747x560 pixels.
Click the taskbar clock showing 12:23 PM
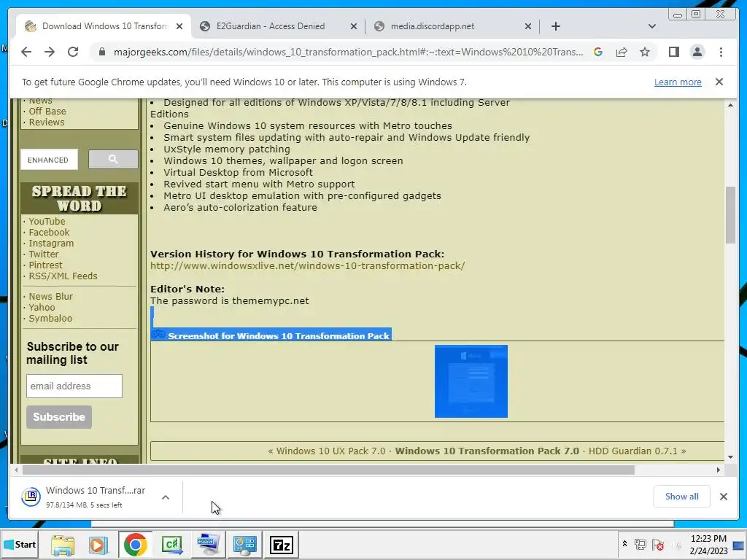[x=708, y=545]
